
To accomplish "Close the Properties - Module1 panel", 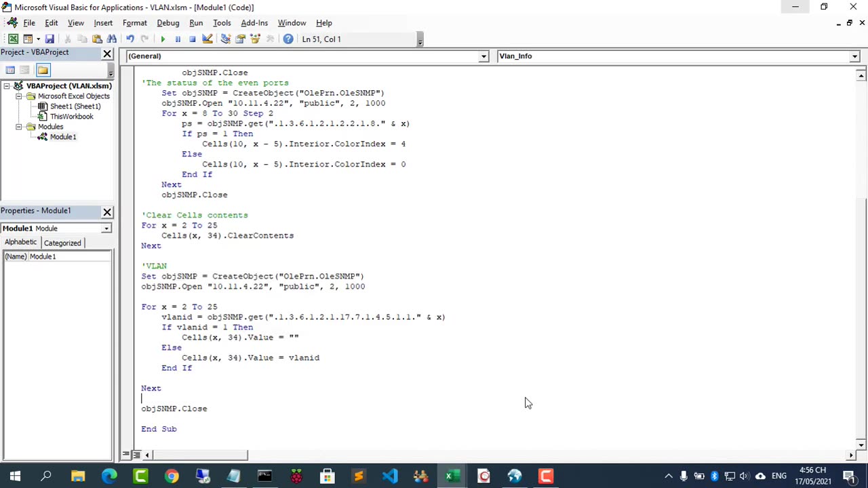I will coord(107,211).
